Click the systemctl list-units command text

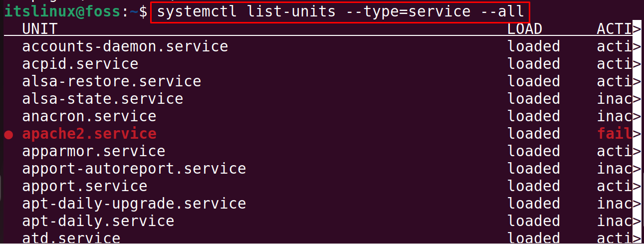pyautogui.click(x=340, y=11)
